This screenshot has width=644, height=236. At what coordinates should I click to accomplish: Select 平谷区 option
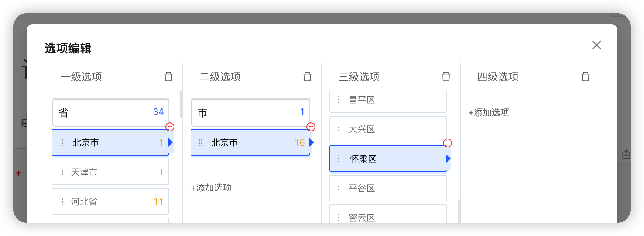click(x=388, y=188)
